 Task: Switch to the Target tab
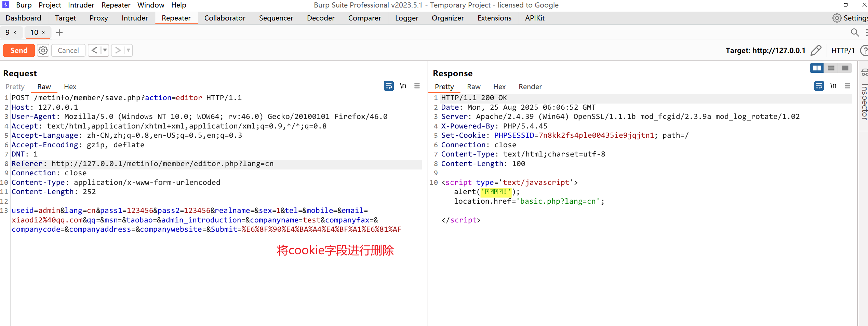coord(65,18)
